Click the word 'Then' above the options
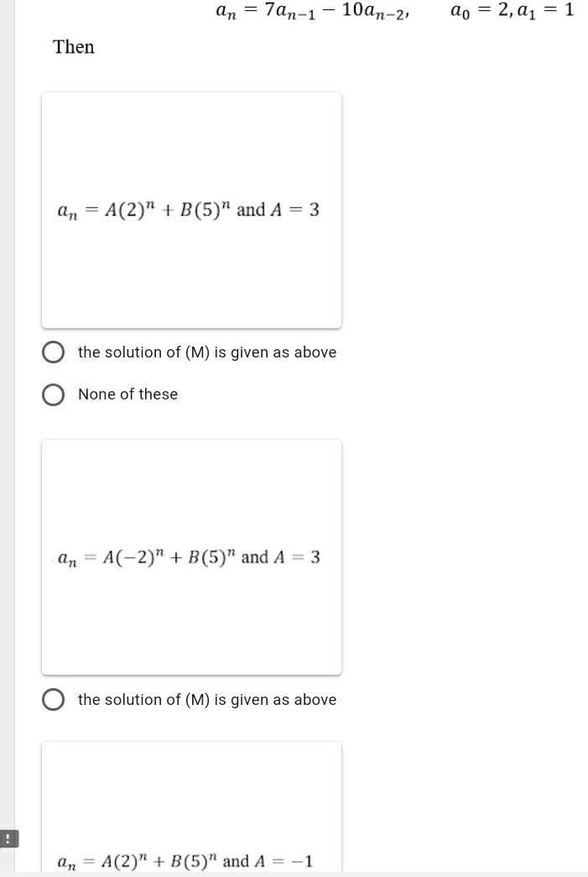This screenshot has width=588, height=877. click(x=73, y=47)
